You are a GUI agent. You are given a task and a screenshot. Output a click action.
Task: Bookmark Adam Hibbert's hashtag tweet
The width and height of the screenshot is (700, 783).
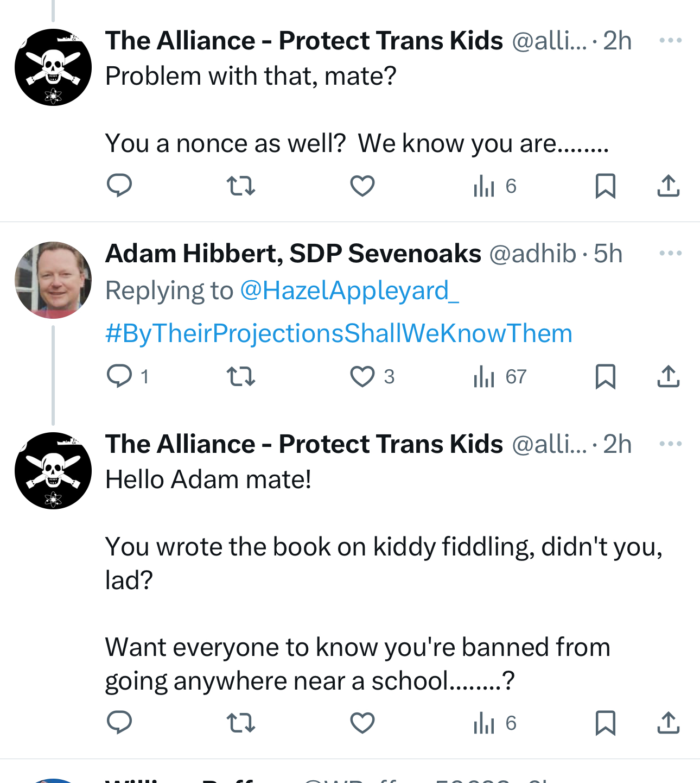(605, 376)
